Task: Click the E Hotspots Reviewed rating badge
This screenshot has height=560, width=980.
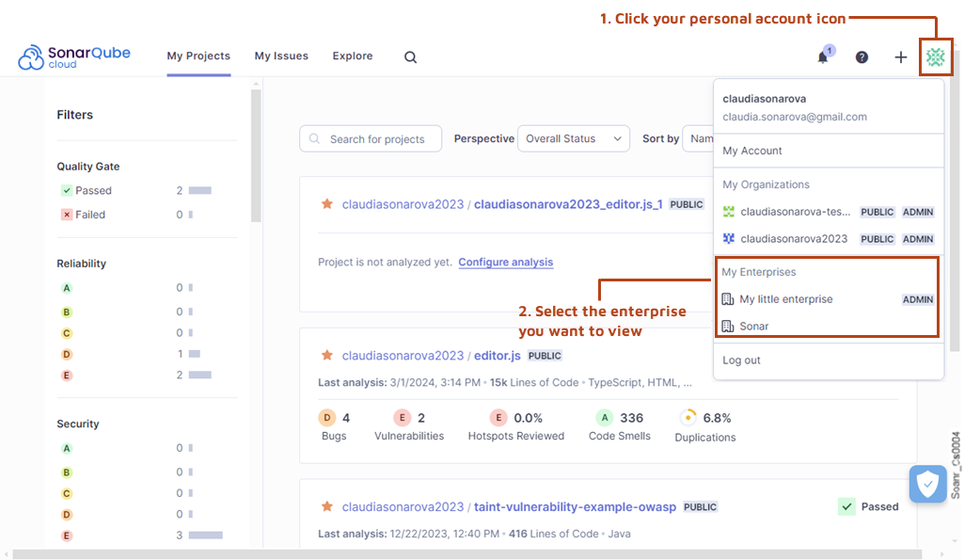Action: 498,417
